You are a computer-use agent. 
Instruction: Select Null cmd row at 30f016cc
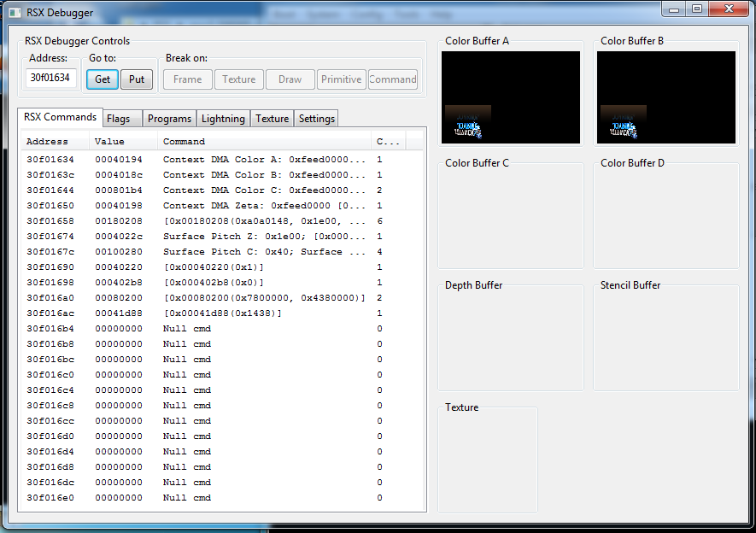222,421
